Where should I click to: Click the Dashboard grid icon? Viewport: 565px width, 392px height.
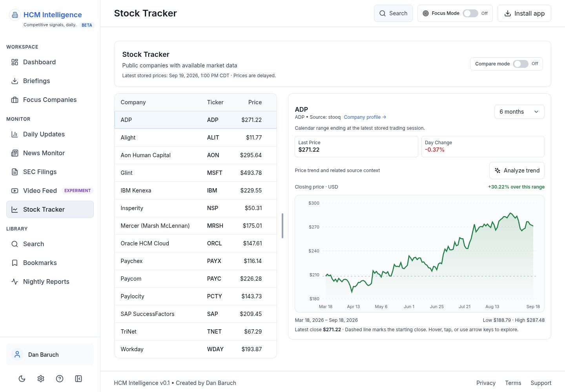15,62
